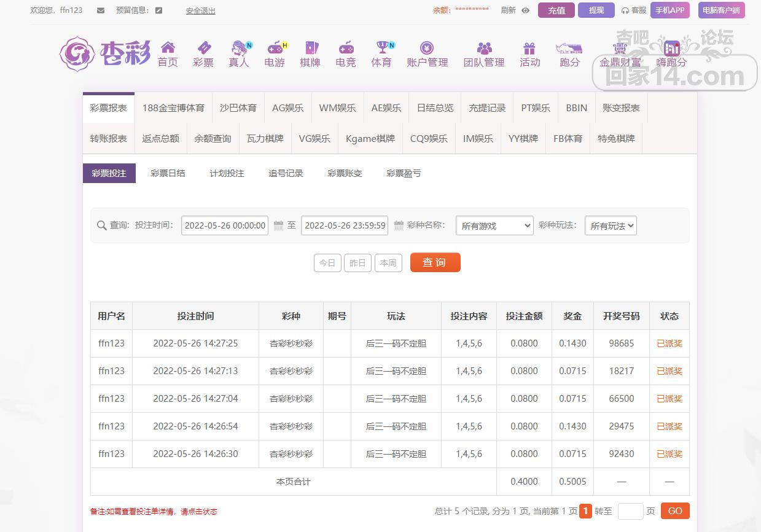
Task: Expand the play type dropdown
Action: (610, 226)
